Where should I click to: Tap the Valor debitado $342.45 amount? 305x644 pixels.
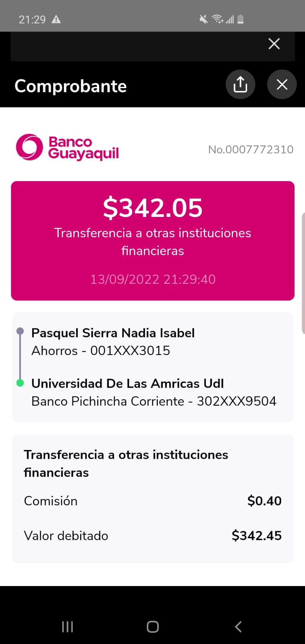point(256,536)
